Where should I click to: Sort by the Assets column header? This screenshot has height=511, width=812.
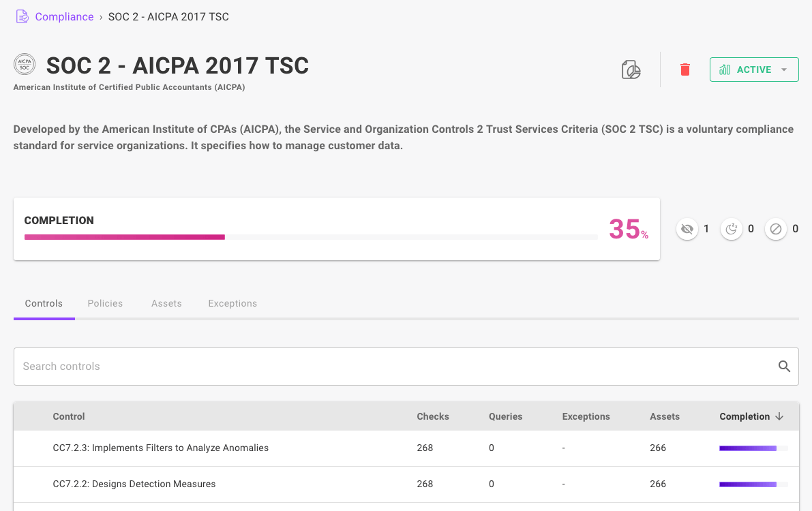tap(665, 416)
